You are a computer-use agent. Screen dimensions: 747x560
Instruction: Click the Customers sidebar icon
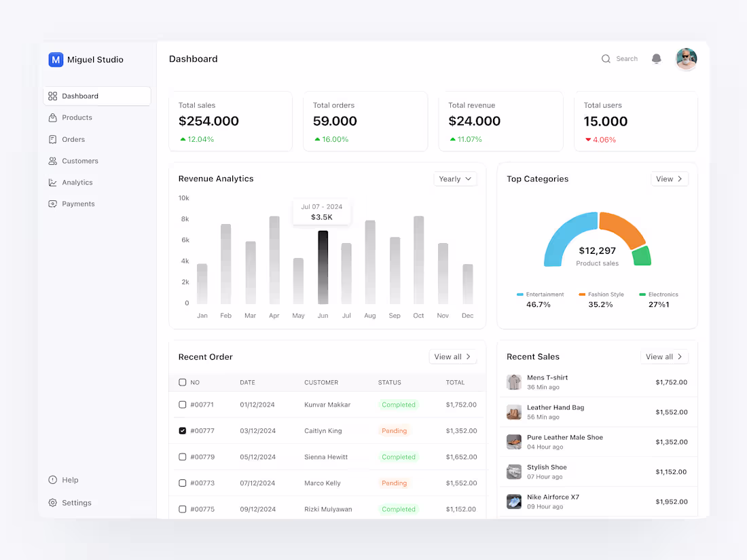[x=53, y=161]
